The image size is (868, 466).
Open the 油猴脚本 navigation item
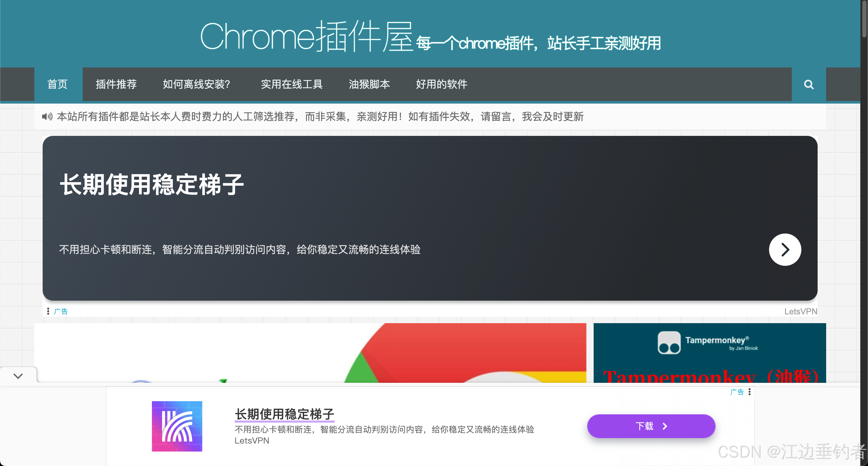(369, 84)
